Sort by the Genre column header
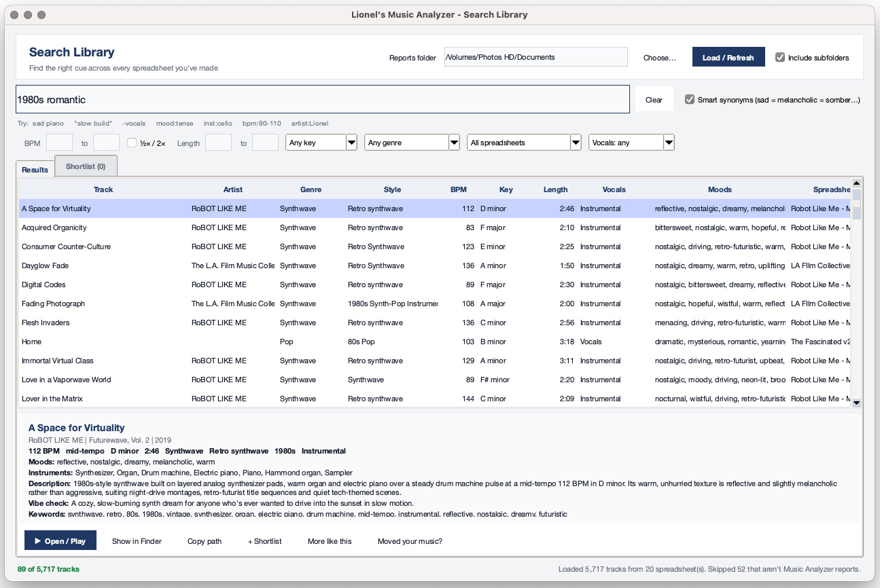This screenshot has height=588, width=880. [x=311, y=189]
